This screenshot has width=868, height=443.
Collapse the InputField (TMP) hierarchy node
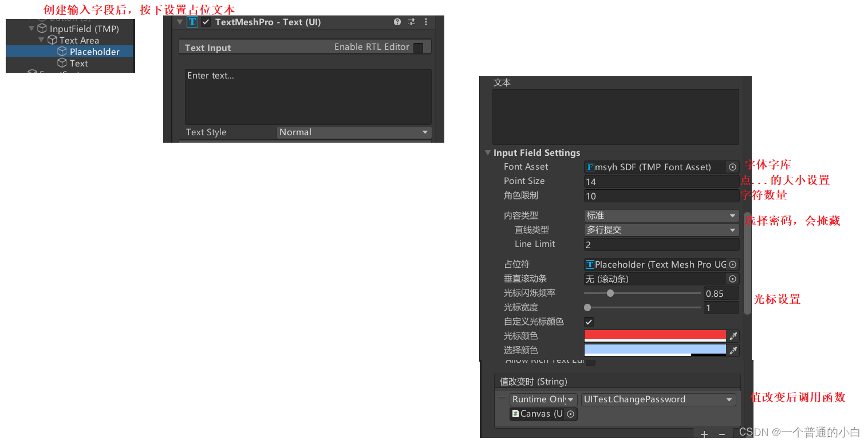pyautogui.click(x=31, y=28)
